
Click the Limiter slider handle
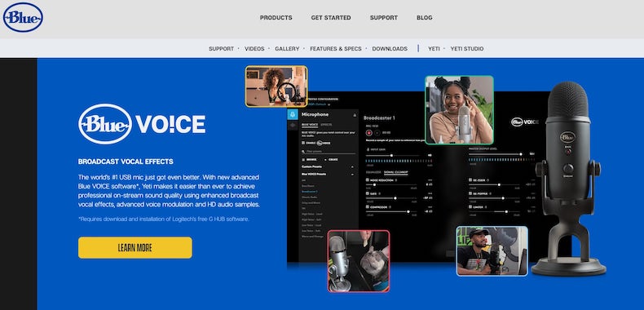click(506, 212)
